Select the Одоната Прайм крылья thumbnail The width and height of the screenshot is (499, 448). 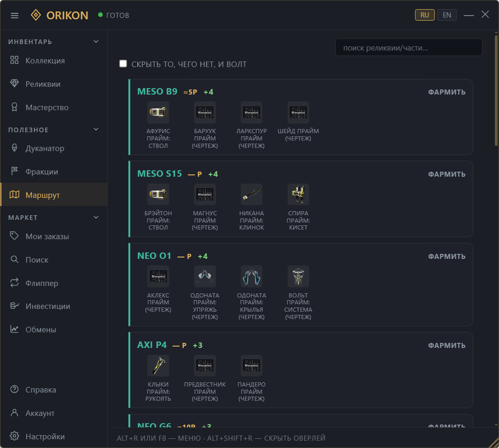coord(251,276)
